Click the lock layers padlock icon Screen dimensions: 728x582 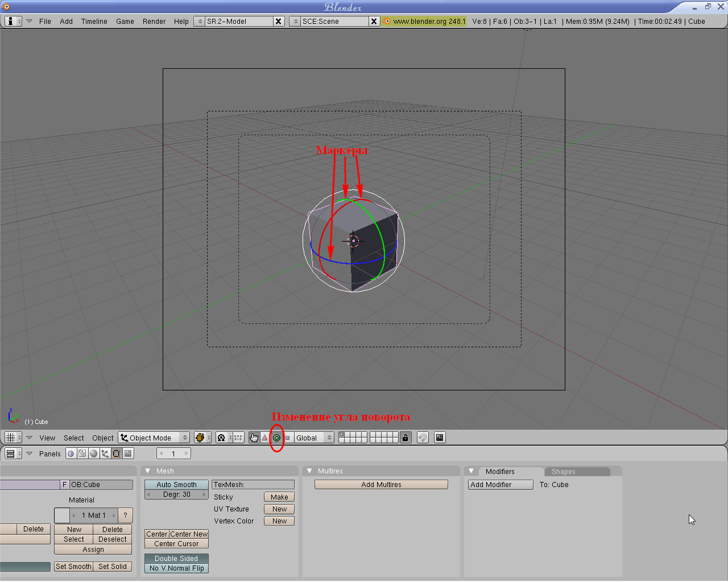[405, 438]
